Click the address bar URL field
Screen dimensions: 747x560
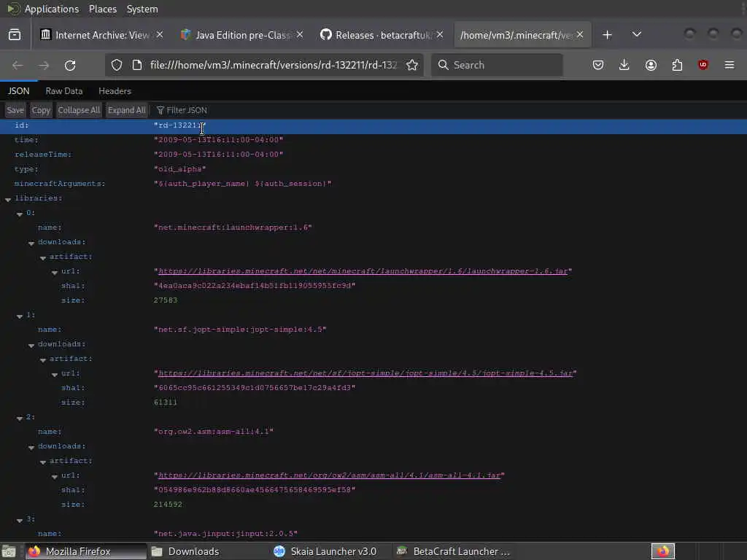point(273,65)
